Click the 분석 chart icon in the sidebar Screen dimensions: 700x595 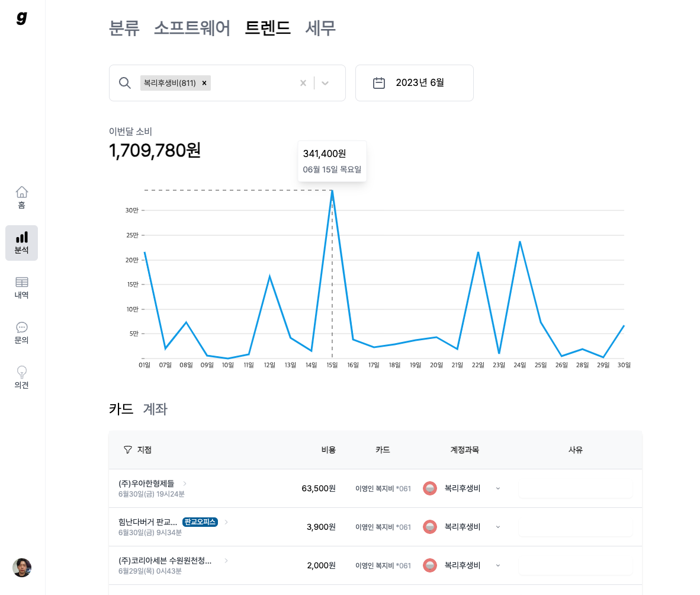point(21,238)
